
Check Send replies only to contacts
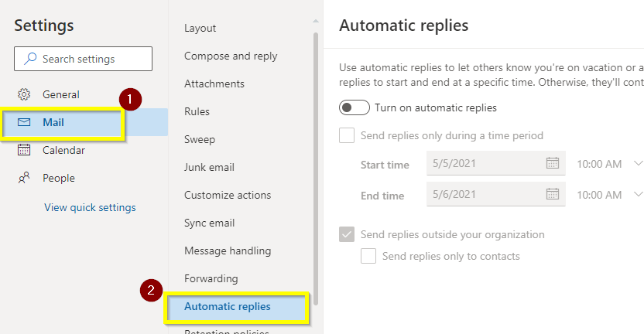pyautogui.click(x=368, y=256)
